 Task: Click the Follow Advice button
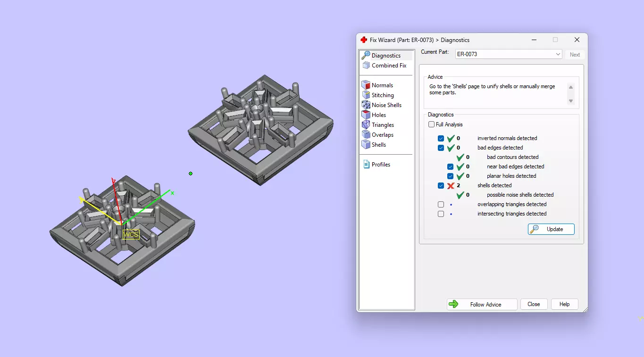[x=482, y=304]
